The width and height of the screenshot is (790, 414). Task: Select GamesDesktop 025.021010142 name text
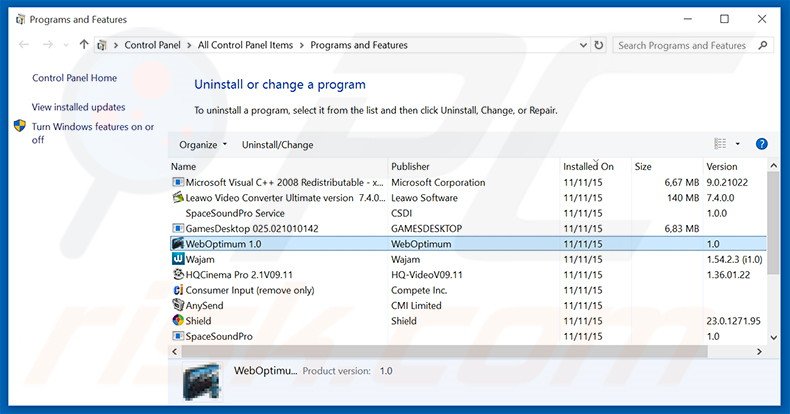pos(252,229)
